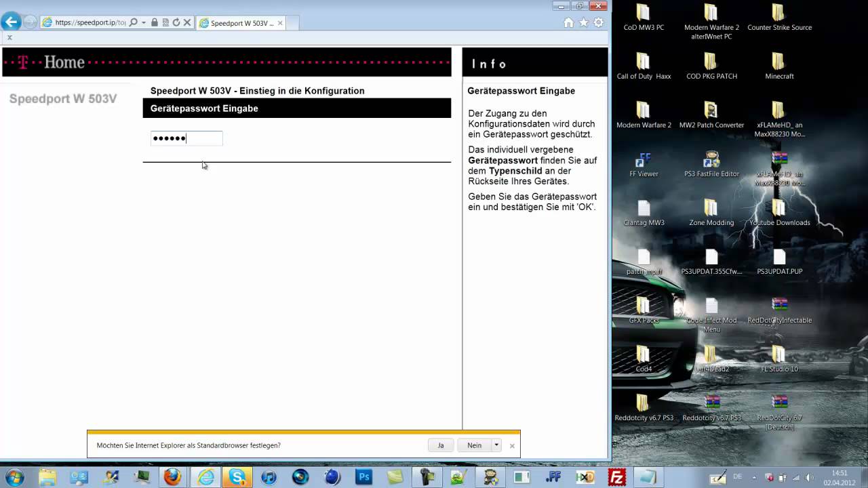The height and width of the screenshot is (488, 868).
Task: Open the address bar autocomplete dropdown arrow
Action: [144, 22]
